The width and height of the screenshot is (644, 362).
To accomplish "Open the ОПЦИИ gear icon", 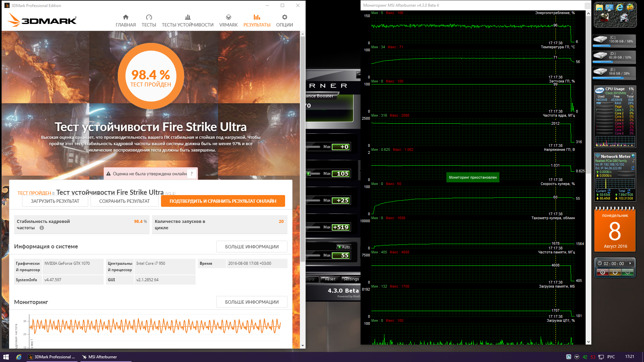I will (284, 17).
